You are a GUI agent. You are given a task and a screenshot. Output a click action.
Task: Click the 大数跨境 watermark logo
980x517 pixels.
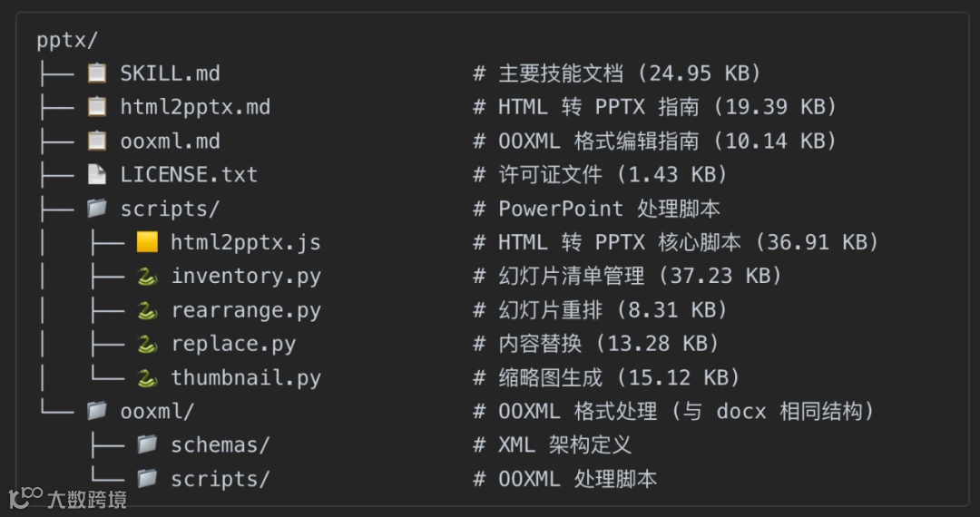(67, 498)
